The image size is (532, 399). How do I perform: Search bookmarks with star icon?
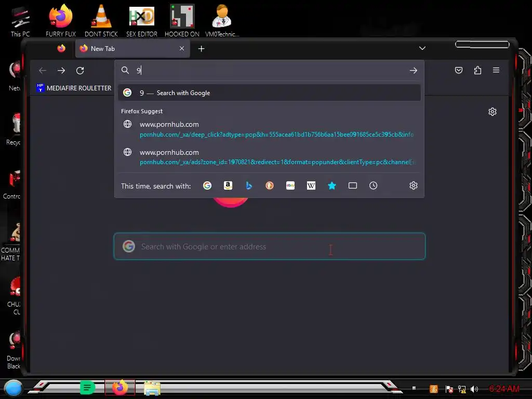[332, 185]
